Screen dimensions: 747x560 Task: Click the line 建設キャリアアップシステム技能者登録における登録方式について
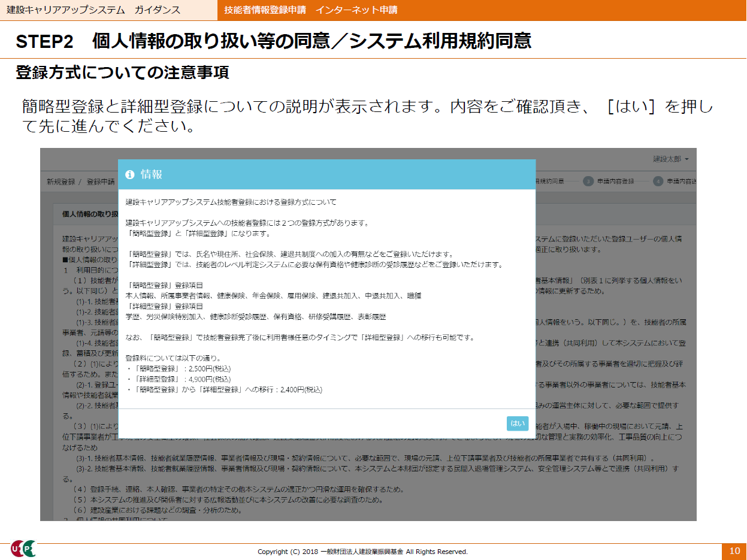(x=231, y=202)
